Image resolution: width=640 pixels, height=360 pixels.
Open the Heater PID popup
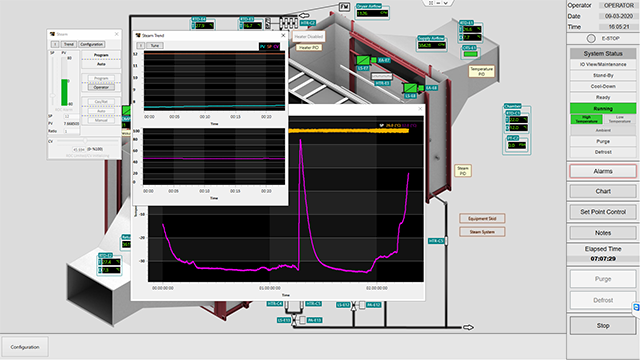(x=309, y=48)
